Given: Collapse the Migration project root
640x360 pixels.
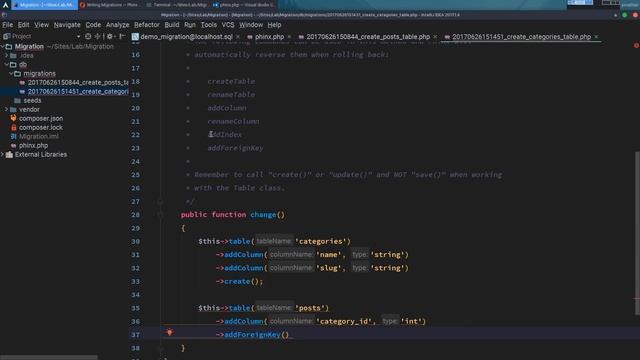Looking at the screenshot, I should pos(2,47).
